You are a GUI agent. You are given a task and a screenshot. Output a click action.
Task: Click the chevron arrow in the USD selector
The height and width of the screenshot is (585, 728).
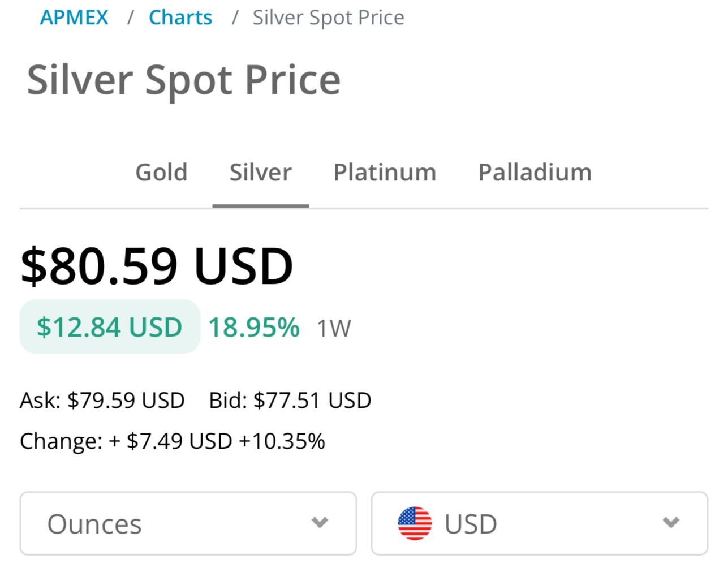click(671, 522)
